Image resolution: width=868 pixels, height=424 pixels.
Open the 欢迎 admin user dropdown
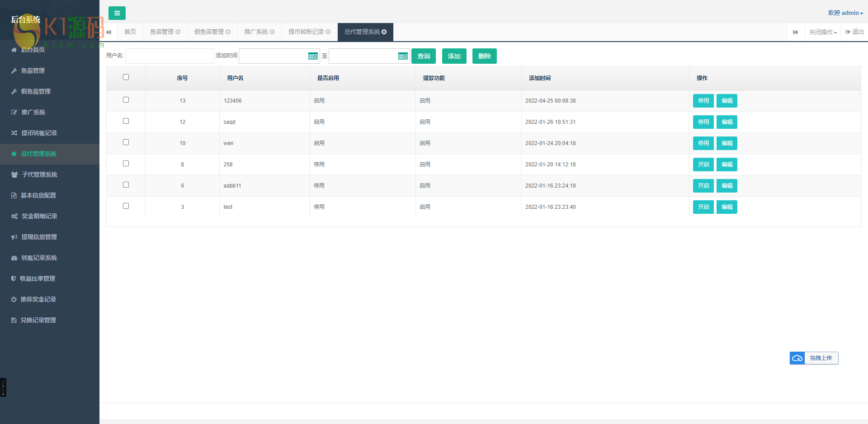(845, 13)
